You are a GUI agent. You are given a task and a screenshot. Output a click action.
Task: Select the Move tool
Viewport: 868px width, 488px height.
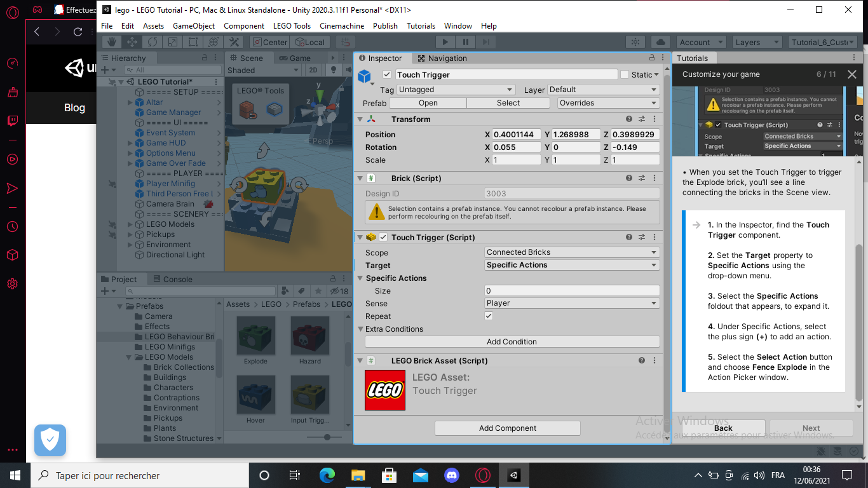pyautogui.click(x=131, y=41)
